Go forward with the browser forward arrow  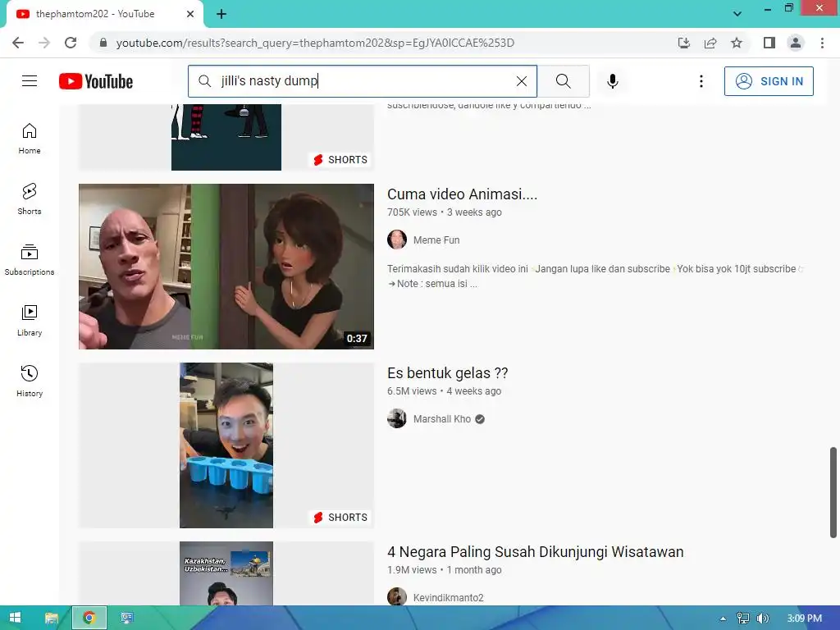44,43
